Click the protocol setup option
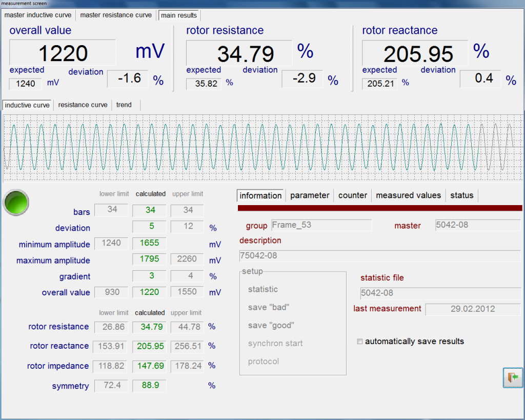The image size is (525, 420). [264, 362]
